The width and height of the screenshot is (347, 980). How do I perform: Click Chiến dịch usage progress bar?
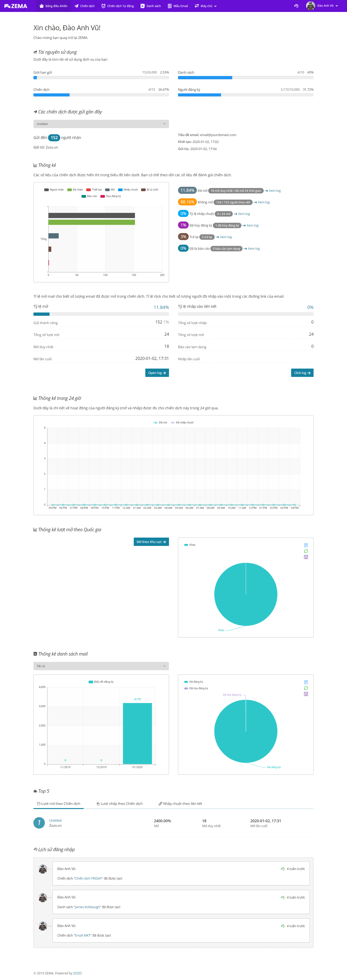(x=101, y=95)
